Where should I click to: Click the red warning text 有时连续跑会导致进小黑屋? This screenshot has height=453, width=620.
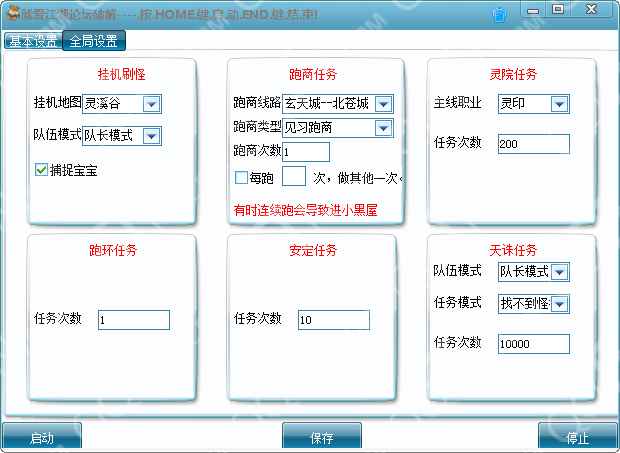[305, 210]
